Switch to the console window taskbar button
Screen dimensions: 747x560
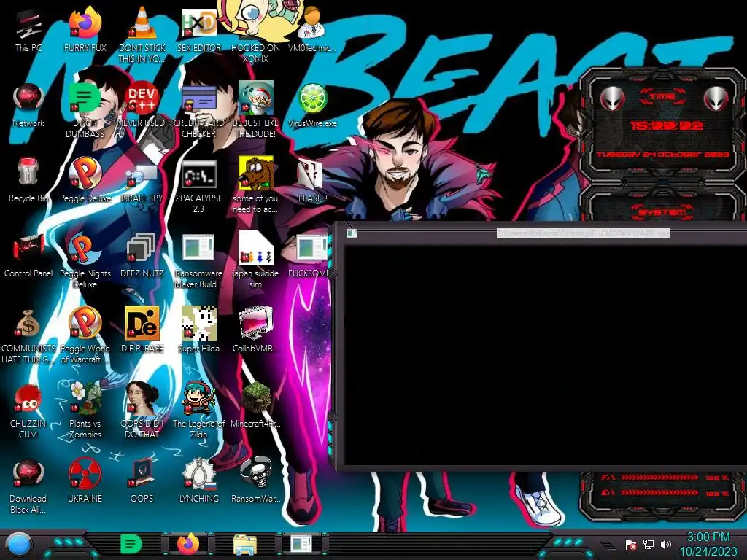[x=301, y=543]
